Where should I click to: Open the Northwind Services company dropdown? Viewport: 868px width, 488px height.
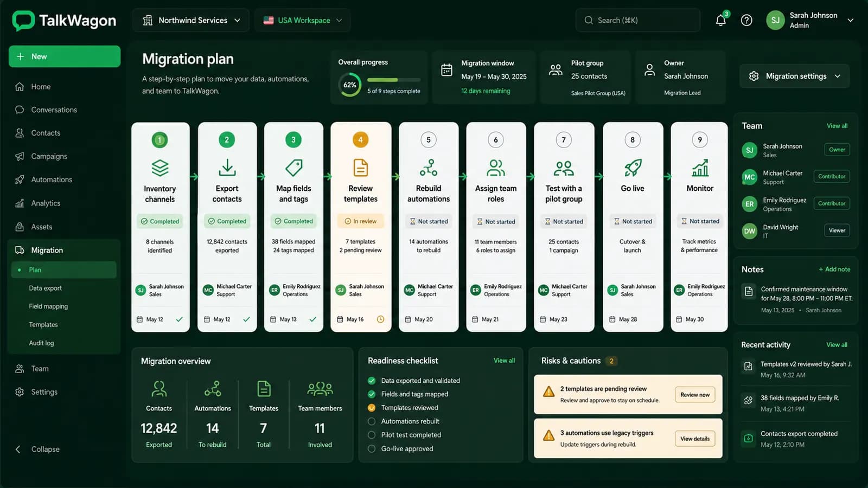191,20
